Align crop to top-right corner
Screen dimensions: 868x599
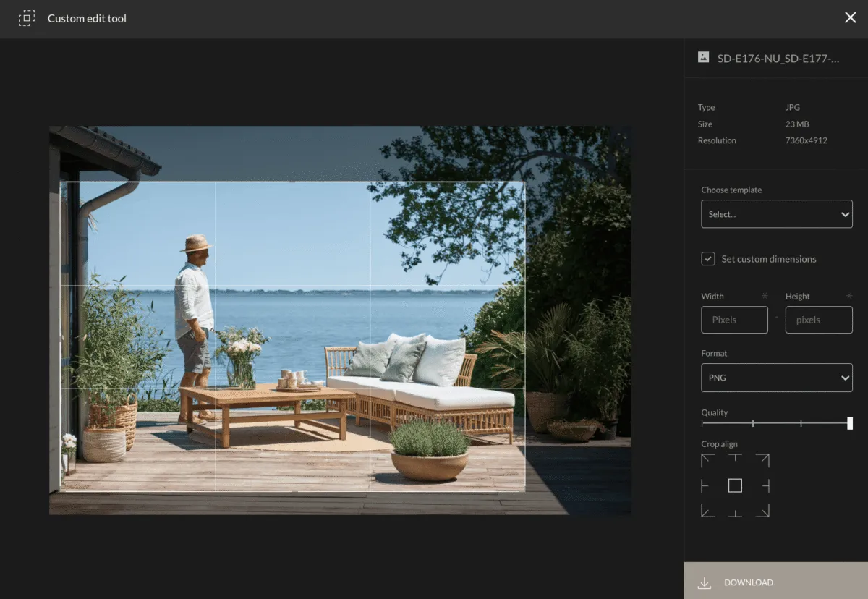point(762,460)
